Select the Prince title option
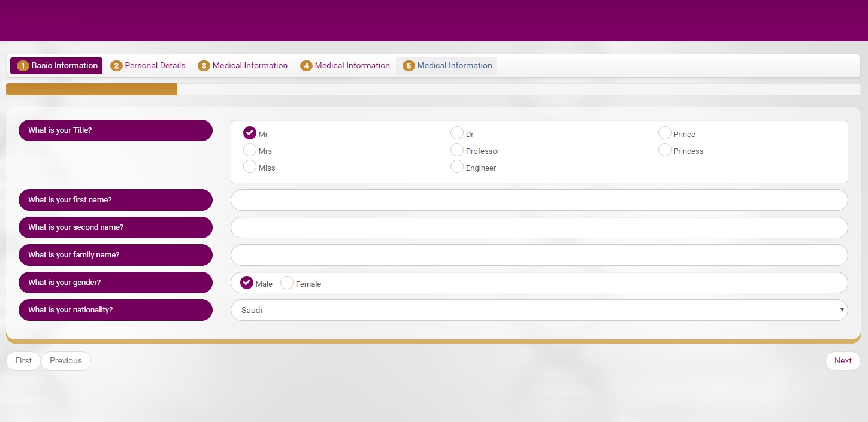 [664, 133]
